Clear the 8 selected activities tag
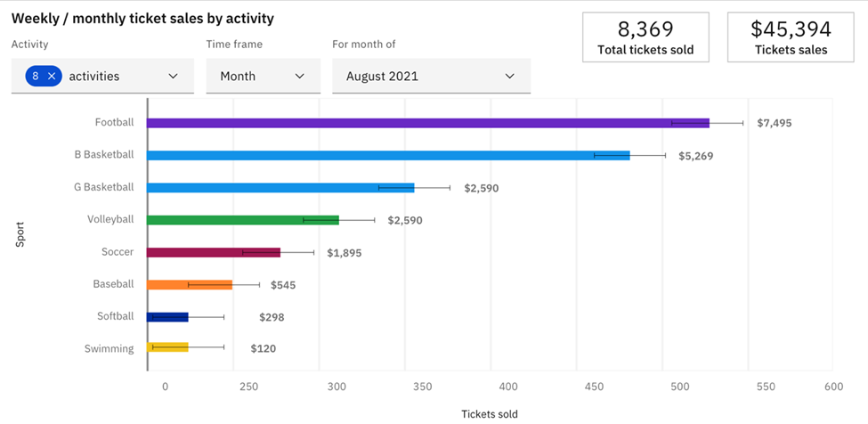 point(52,77)
